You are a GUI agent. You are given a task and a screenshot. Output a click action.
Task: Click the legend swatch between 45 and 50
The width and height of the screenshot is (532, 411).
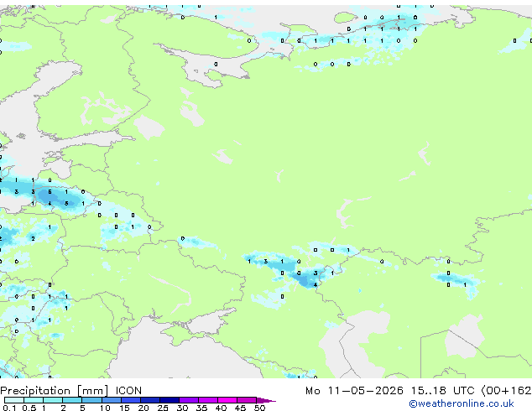pos(247,400)
